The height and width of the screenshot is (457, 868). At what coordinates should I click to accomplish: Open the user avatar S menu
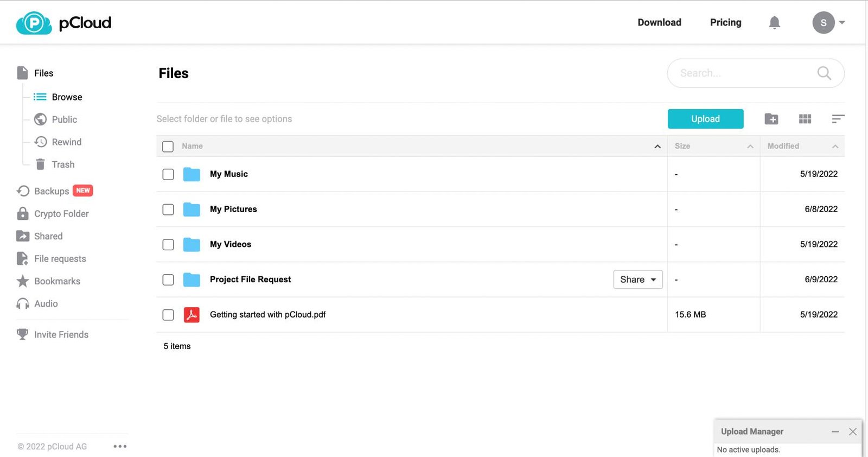(x=823, y=22)
